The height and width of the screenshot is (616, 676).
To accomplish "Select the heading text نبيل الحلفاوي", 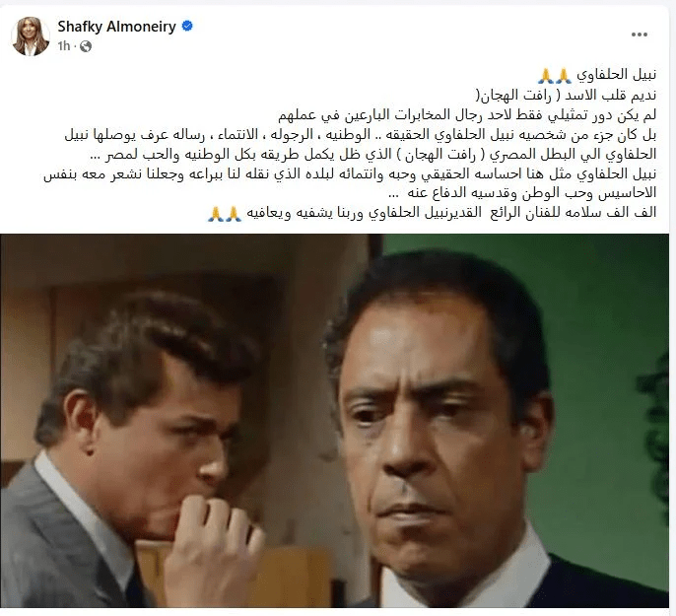I will pyautogui.click(x=617, y=75).
